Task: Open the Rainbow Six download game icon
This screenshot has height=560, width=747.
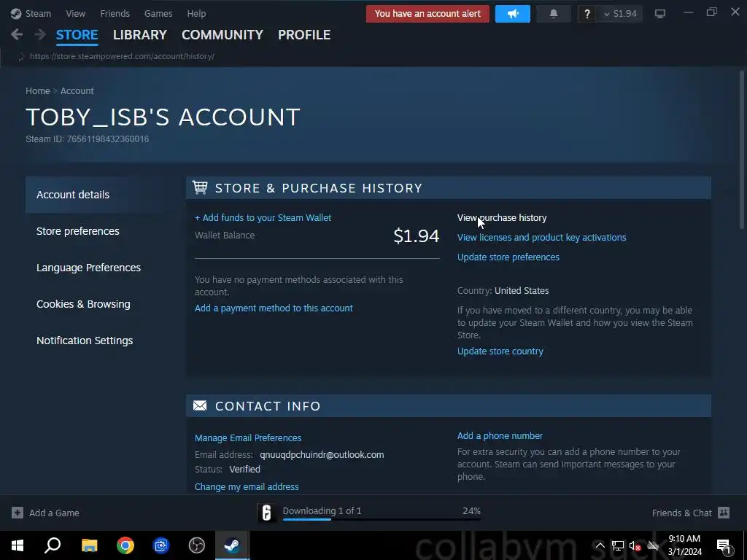Action: (x=267, y=513)
